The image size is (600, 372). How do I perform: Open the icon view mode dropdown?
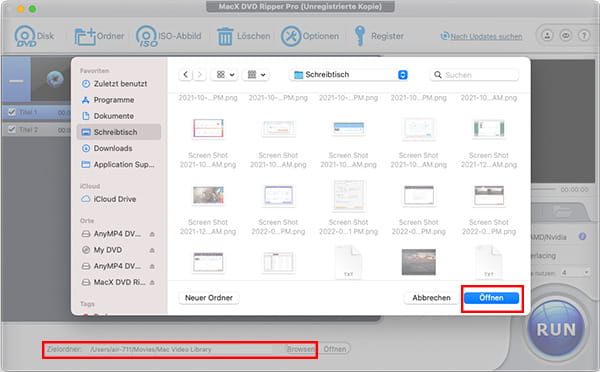click(225, 75)
